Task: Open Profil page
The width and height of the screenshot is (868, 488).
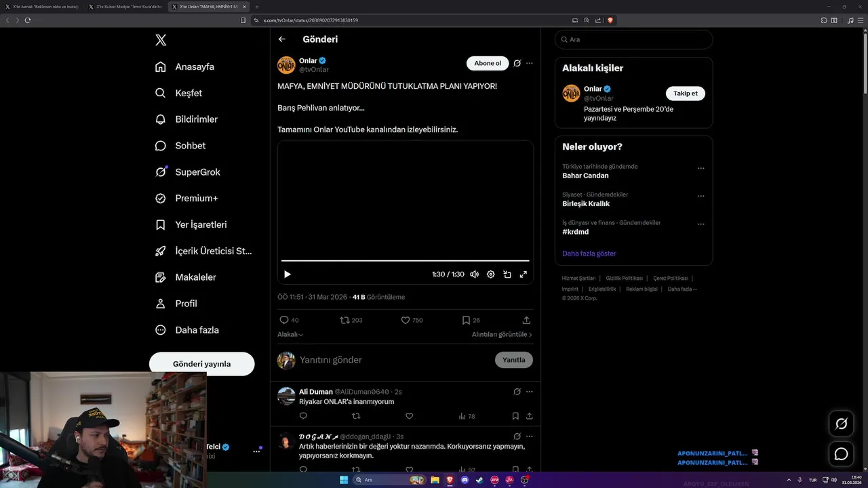Action: click(176, 304)
